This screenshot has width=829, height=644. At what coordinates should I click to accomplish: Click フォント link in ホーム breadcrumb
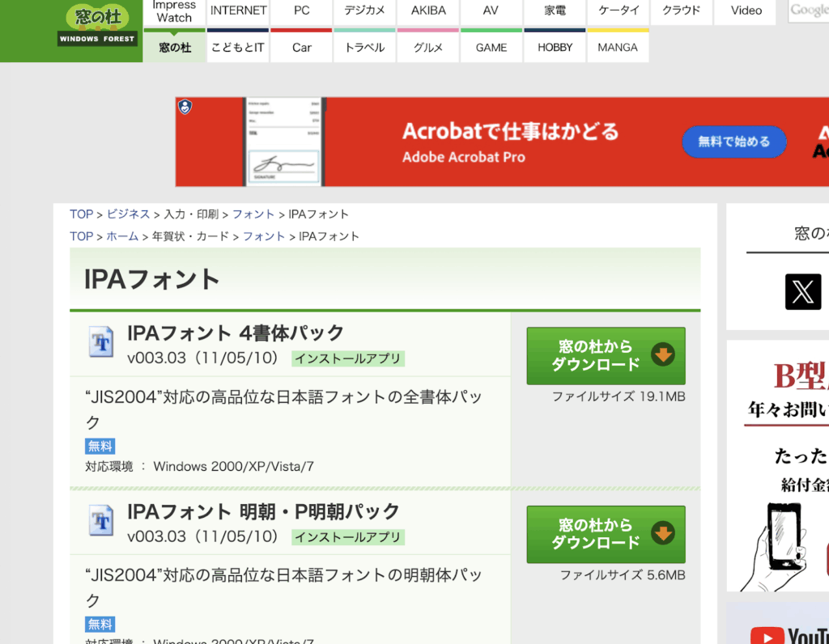pos(264,236)
